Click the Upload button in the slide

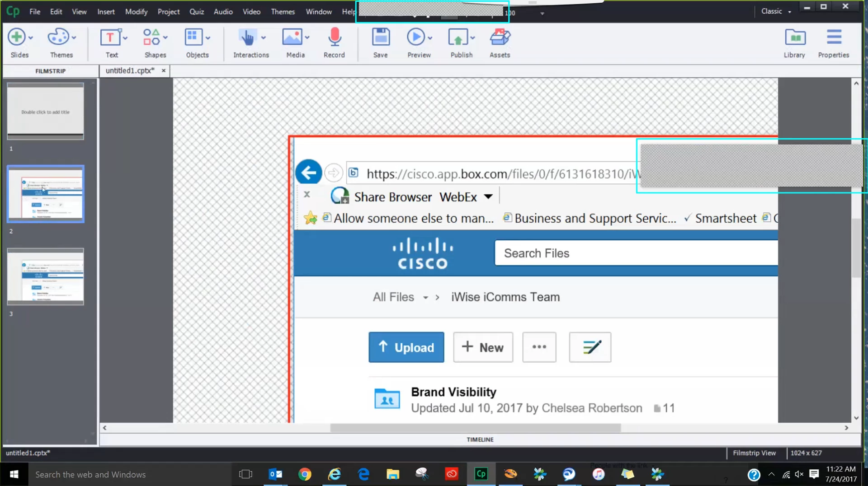406,347
